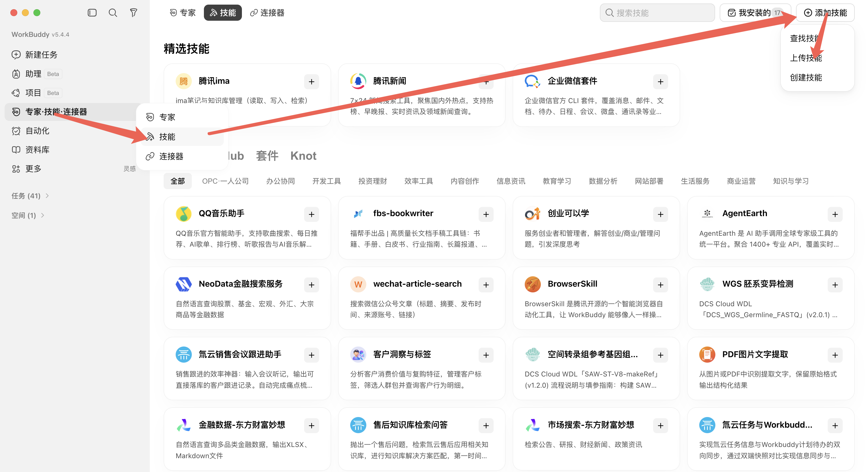Add WGS 胚系变异检测 via its plus icon
The image size is (868, 472).
835,285
